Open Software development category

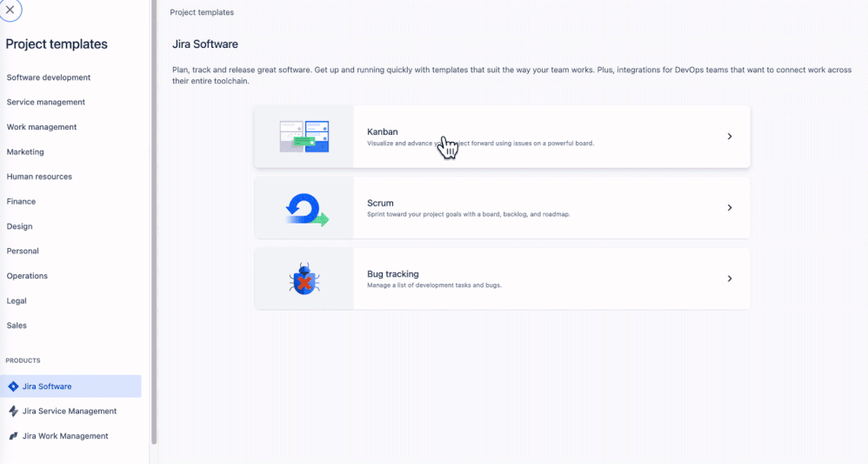49,77
